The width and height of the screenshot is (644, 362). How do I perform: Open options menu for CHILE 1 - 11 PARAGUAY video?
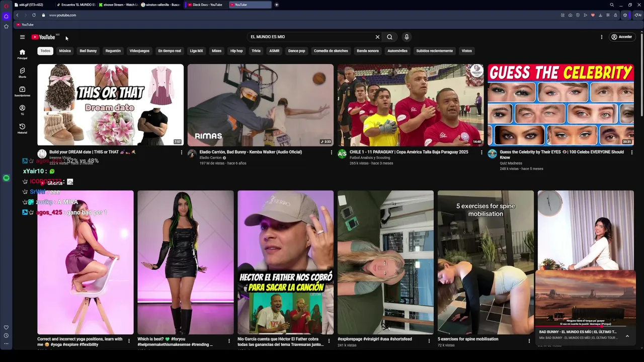tap(481, 152)
